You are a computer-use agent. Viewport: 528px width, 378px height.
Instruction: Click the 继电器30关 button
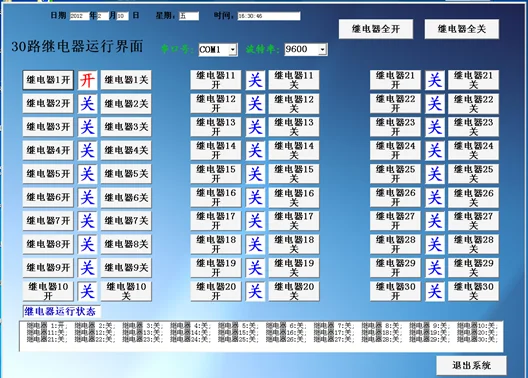473,291
